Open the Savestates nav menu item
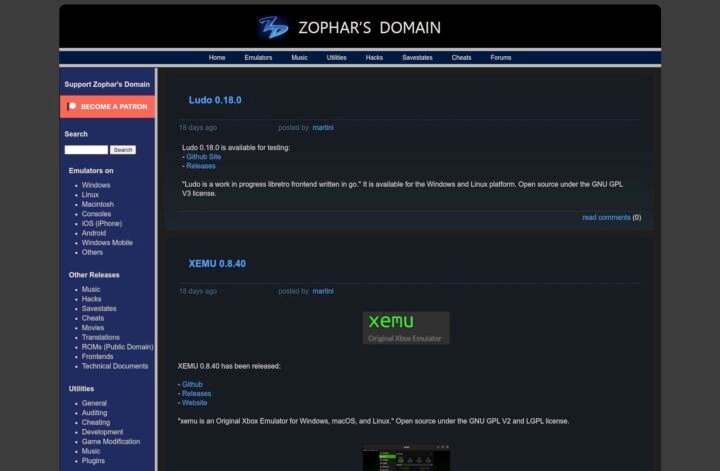The width and height of the screenshot is (720, 471). pyautogui.click(x=417, y=58)
